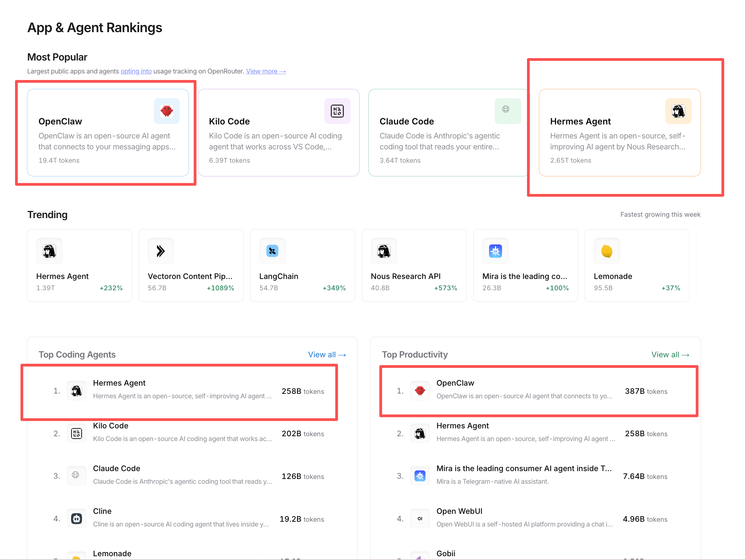Open the Claude Code card title in Most Popular
The width and height of the screenshot is (745, 560).
coord(407,121)
